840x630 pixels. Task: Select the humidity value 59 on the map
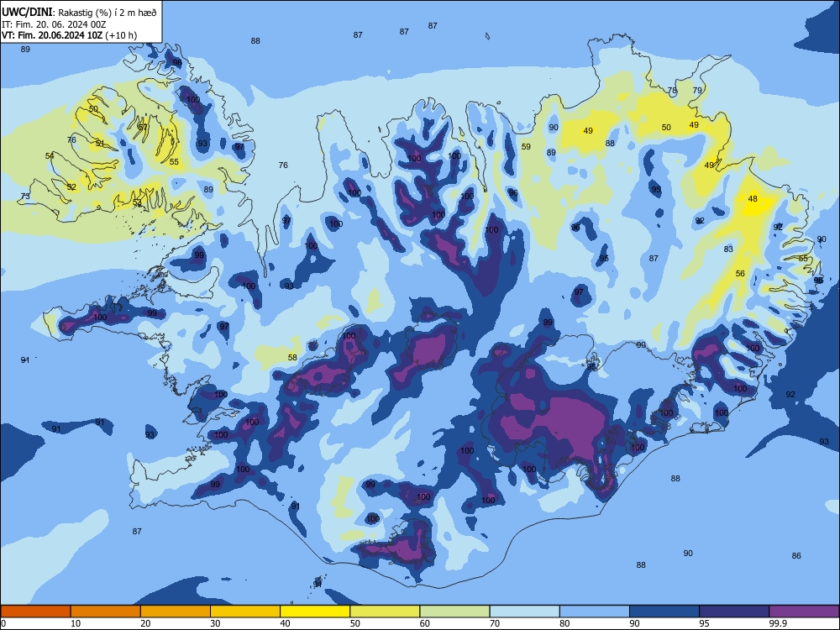tap(526, 147)
